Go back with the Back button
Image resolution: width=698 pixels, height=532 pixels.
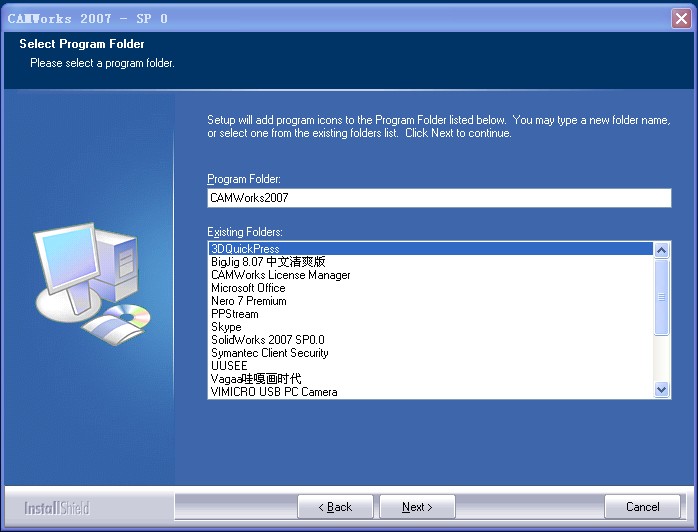(335, 507)
